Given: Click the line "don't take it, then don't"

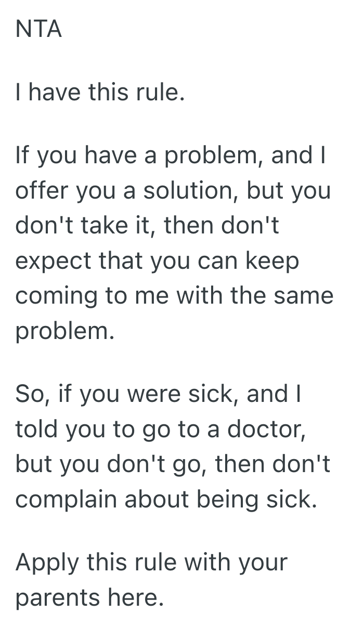Looking at the screenshot, I should [x=147, y=227].
